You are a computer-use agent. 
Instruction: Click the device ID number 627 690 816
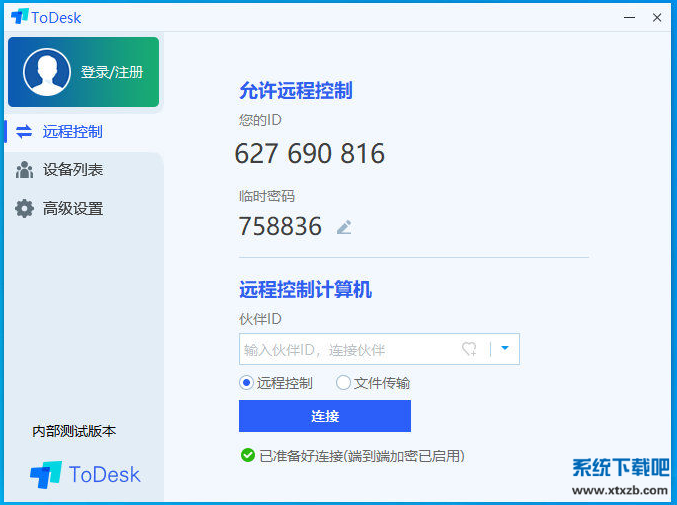(310, 153)
